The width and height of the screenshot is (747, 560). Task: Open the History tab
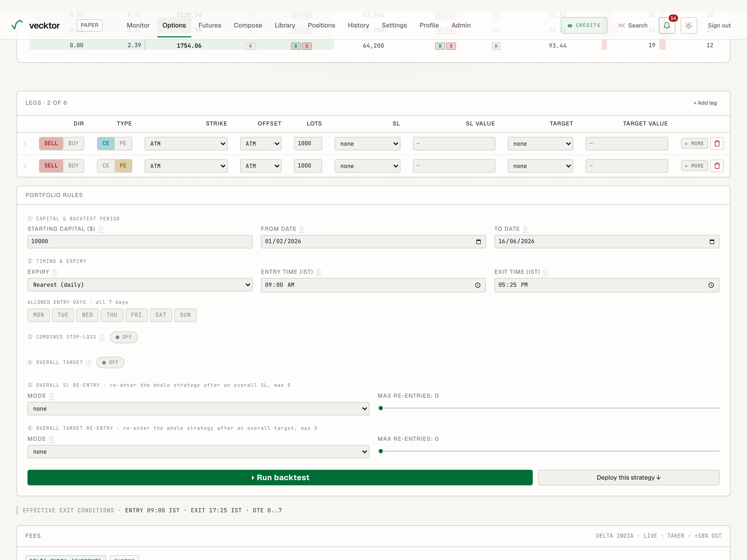[358, 25]
